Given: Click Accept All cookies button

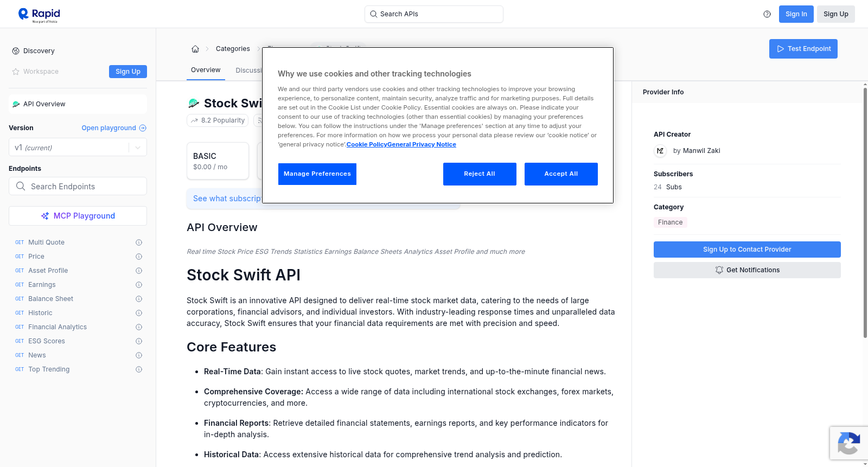Looking at the screenshot, I should tap(561, 174).
